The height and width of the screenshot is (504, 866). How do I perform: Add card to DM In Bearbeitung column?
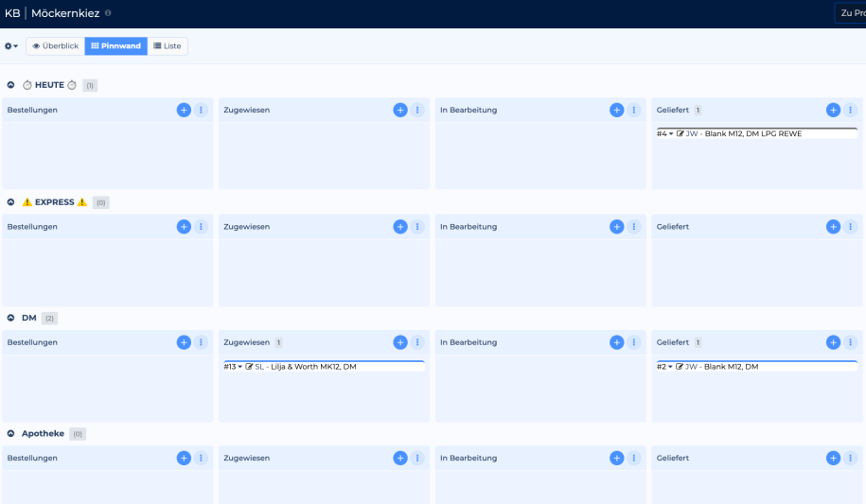pyautogui.click(x=617, y=342)
